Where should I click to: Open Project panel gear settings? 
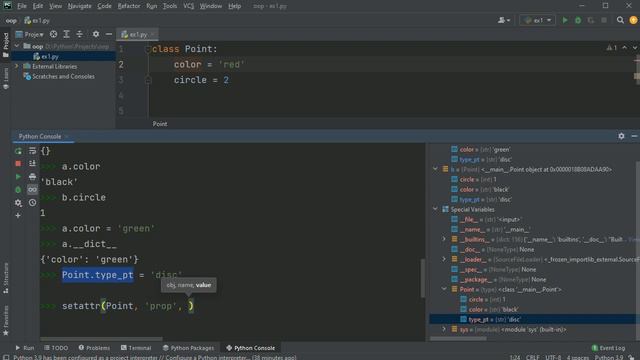pyautogui.click(x=96, y=34)
